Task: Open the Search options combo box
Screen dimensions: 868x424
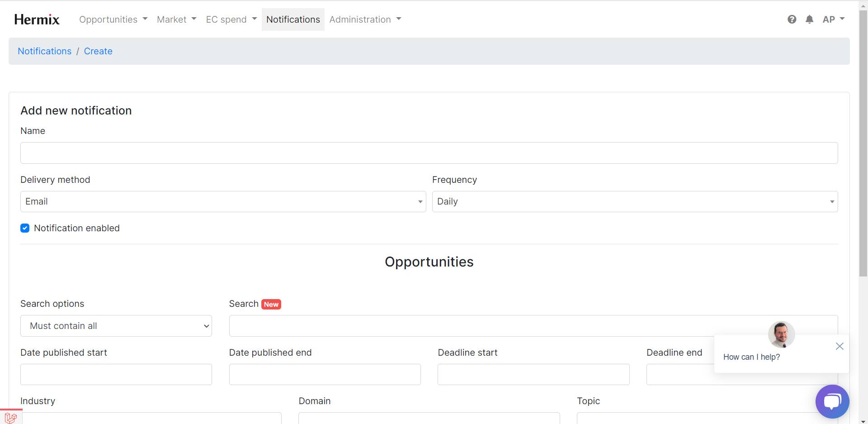Action: [116, 326]
